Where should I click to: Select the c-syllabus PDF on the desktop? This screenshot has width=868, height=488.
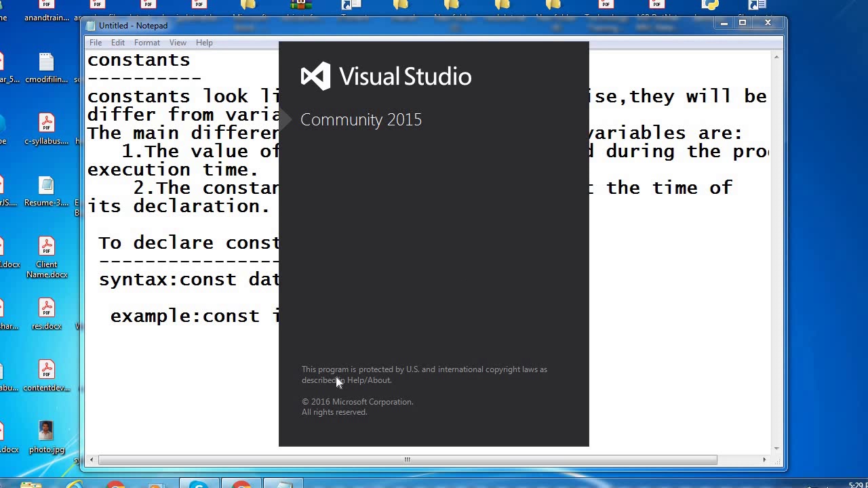click(47, 130)
